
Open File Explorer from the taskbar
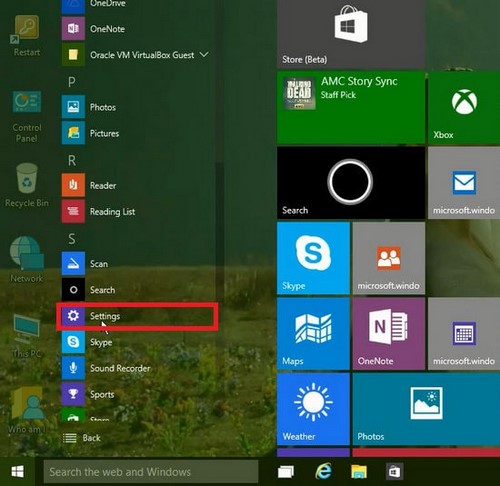pyautogui.click(x=359, y=471)
